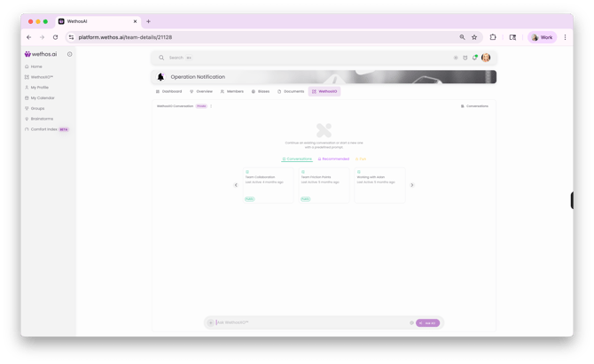Select the Recommended prompts tab

(333, 159)
